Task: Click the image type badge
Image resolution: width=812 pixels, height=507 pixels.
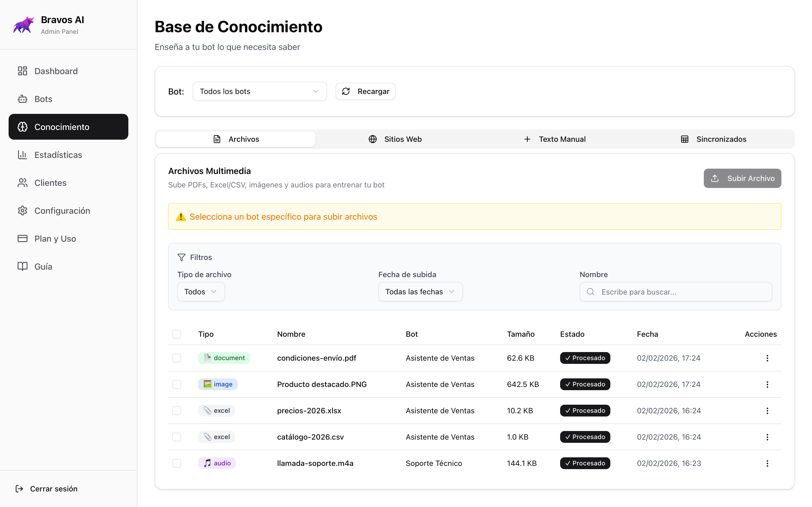Action: click(218, 384)
